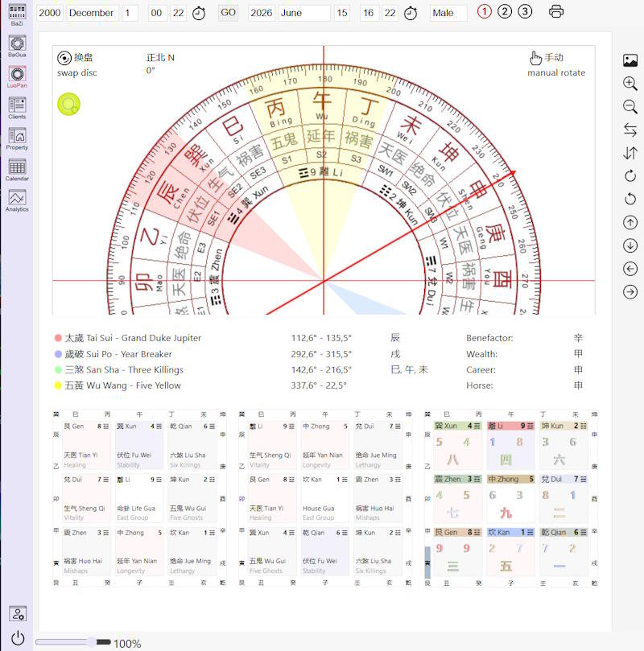Toggle the Sui Po blue dot
Image resolution: width=644 pixels, height=651 pixels.
pos(58,354)
